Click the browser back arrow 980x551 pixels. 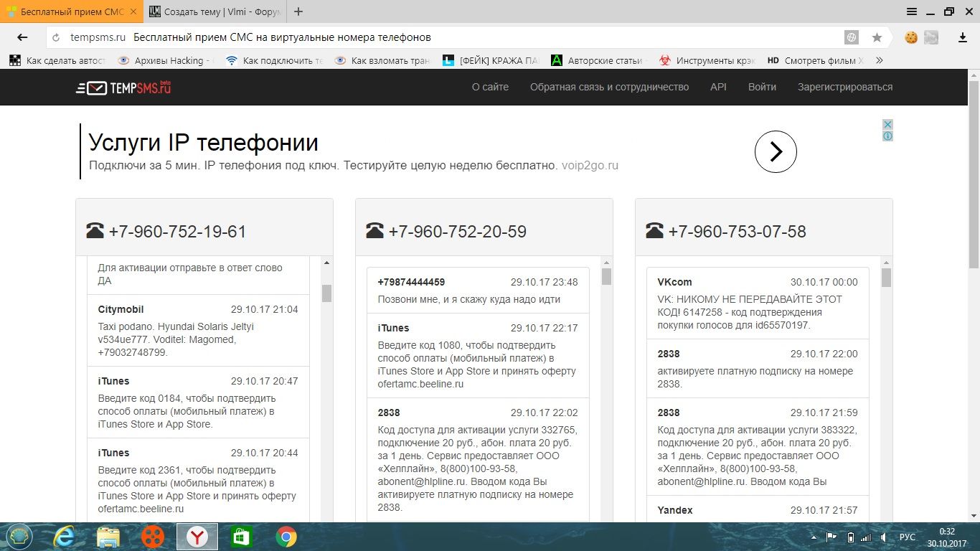[22, 37]
